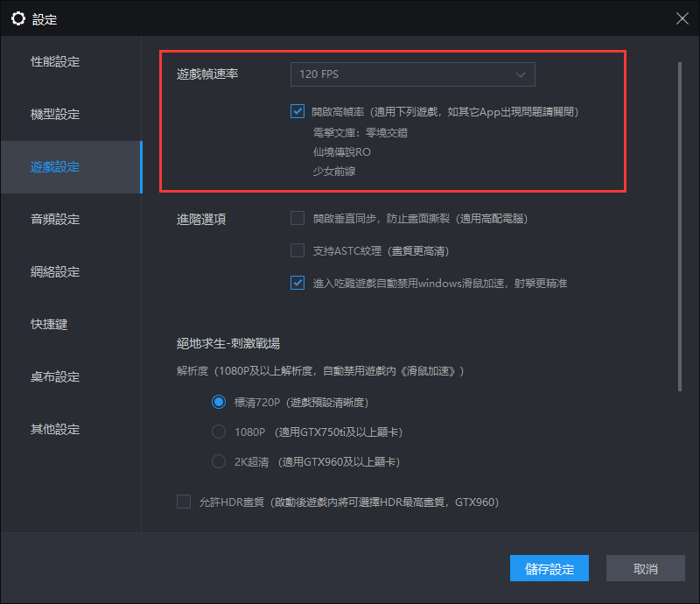
Task: Click the 取消 button
Action: (x=646, y=569)
